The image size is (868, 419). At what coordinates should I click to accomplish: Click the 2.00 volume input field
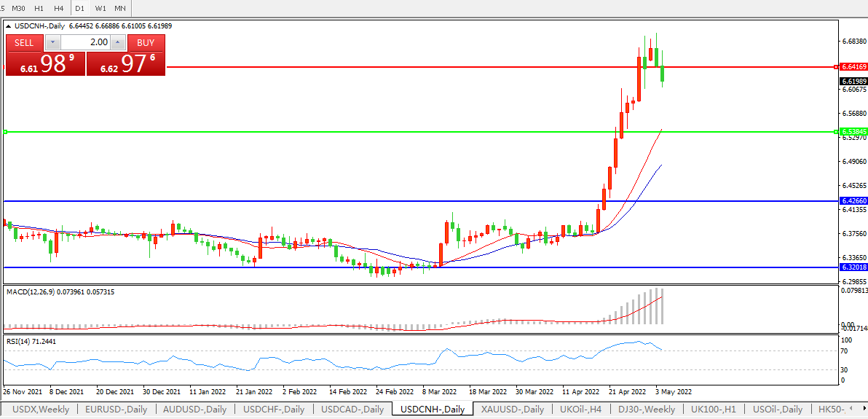(x=84, y=42)
